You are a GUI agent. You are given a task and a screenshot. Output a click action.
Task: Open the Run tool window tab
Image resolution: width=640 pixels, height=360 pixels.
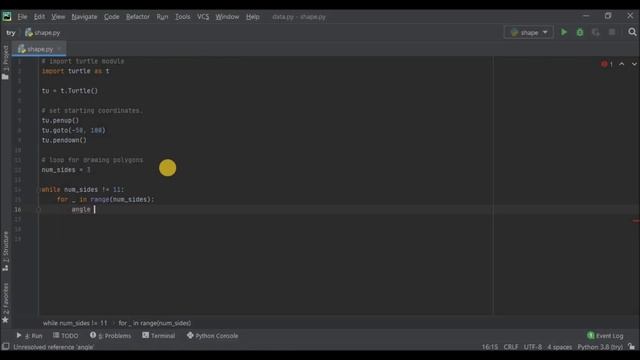29,336
